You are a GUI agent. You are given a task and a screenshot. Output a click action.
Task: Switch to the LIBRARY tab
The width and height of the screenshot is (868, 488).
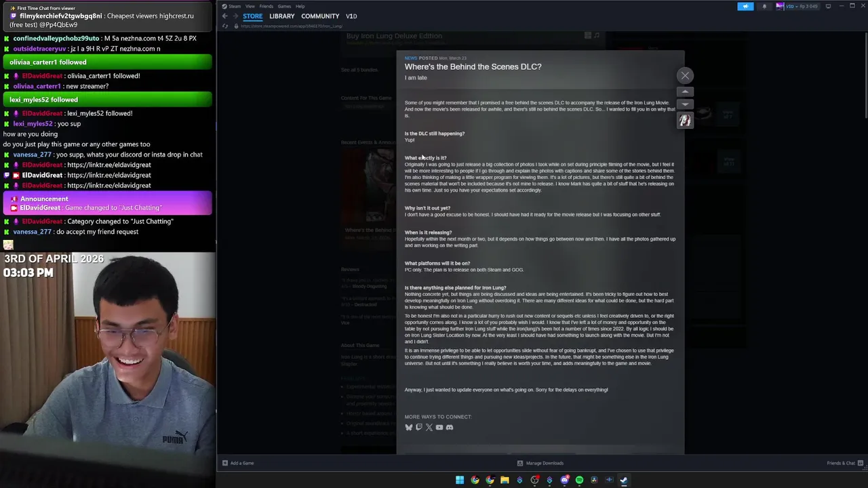pos(282,16)
